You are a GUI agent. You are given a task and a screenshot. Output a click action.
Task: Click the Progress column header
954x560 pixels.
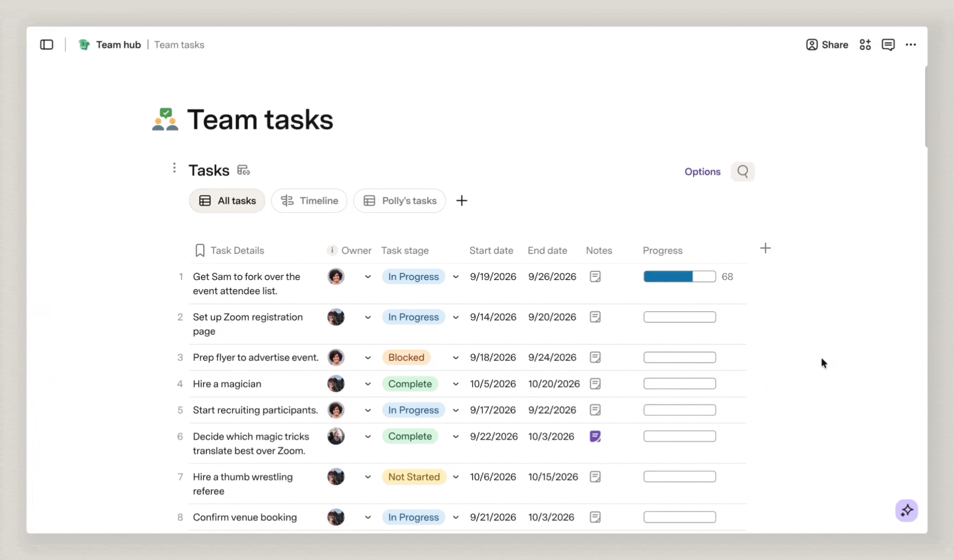coord(663,250)
